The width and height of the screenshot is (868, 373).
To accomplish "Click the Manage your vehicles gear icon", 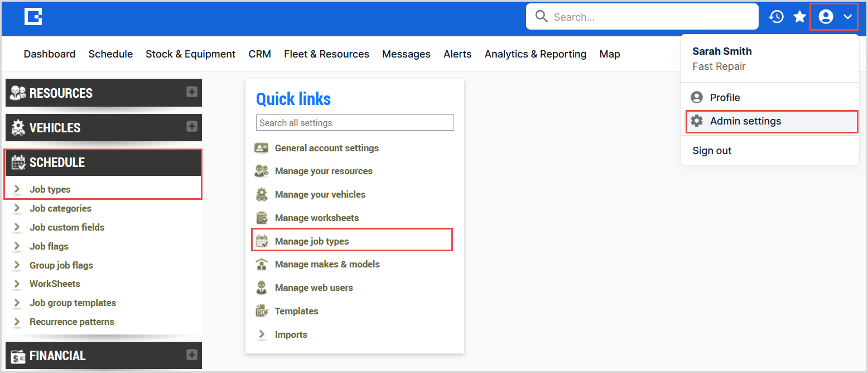I will tap(261, 194).
